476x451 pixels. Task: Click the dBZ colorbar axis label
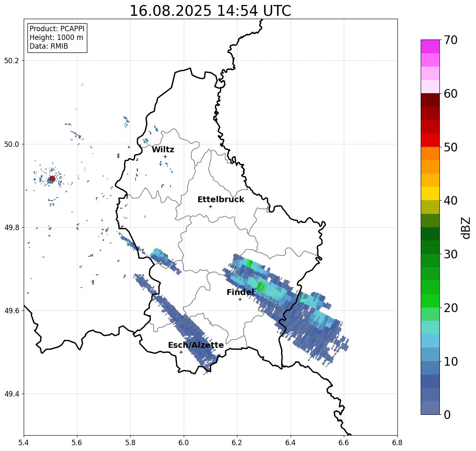[x=466, y=228]
